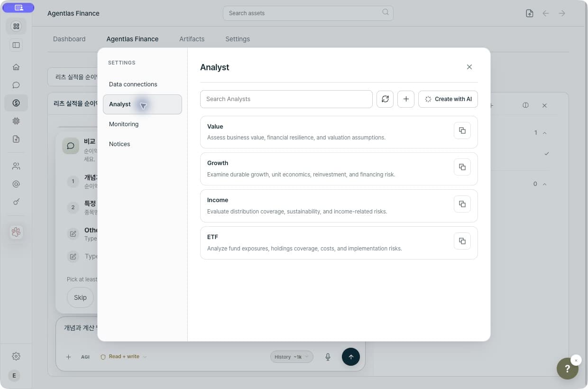The width and height of the screenshot is (588, 389).
Task: Refresh the analysts list
Action: (x=385, y=99)
